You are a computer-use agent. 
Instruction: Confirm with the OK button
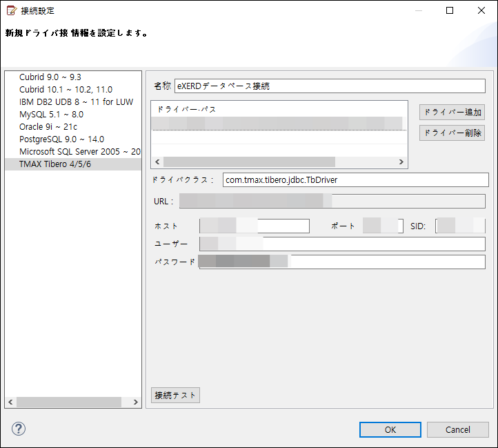(x=390, y=429)
